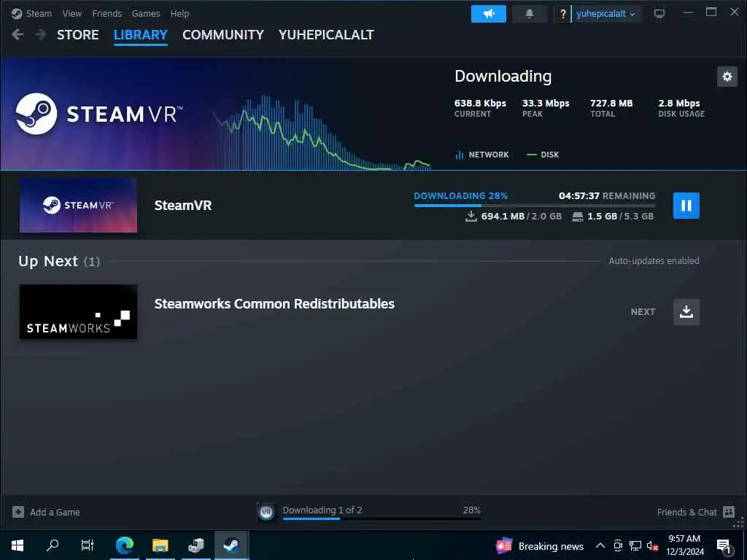The image size is (747, 560).
Task: Launch Microsoft Edge from taskbar
Action: [x=124, y=545]
